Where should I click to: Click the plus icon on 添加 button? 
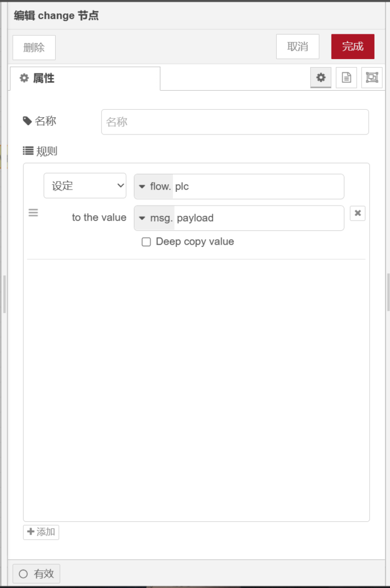click(31, 532)
